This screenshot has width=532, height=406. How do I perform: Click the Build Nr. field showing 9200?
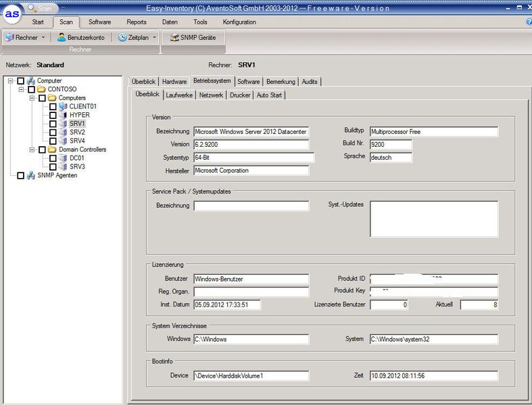pyautogui.click(x=391, y=144)
